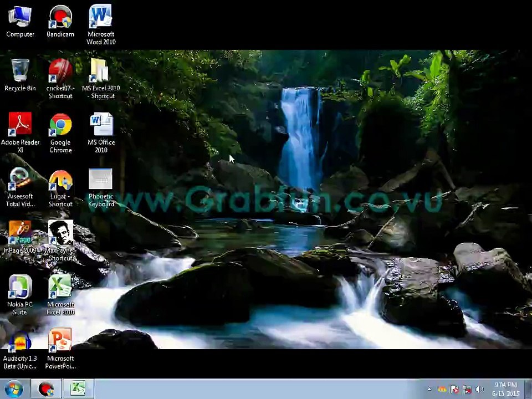Open the Windows Start menu
Image resolution: width=532 pixels, height=399 pixels.
13,389
